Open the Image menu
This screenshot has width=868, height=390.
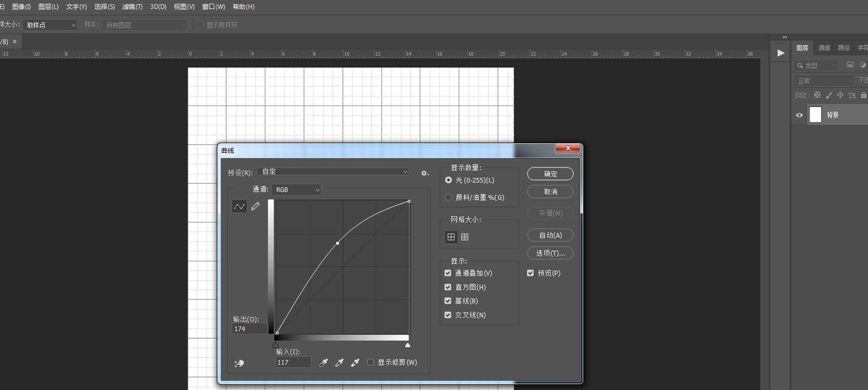21,7
